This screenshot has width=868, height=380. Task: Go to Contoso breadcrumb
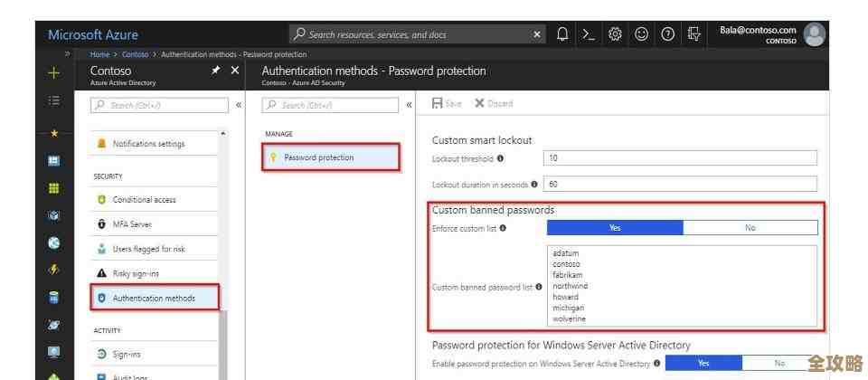(x=135, y=54)
